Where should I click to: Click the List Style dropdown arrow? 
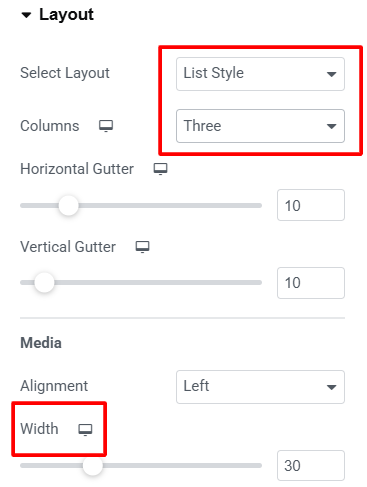[331, 74]
